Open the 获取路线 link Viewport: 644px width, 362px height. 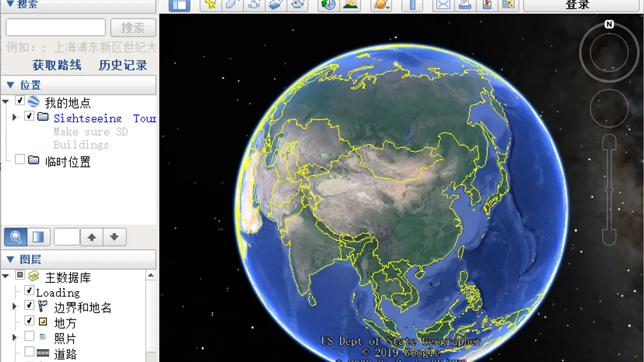pos(57,65)
